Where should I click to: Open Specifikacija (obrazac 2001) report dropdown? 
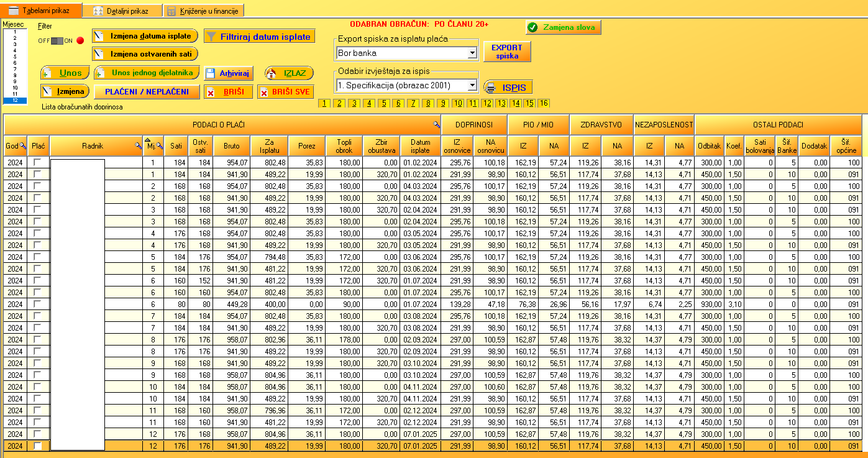(x=472, y=85)
